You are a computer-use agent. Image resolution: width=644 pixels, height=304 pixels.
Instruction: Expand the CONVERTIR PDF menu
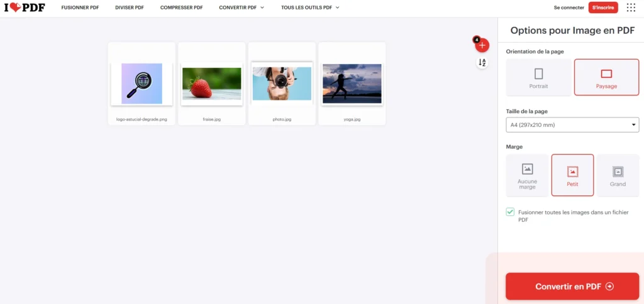(x=241, y=8)
